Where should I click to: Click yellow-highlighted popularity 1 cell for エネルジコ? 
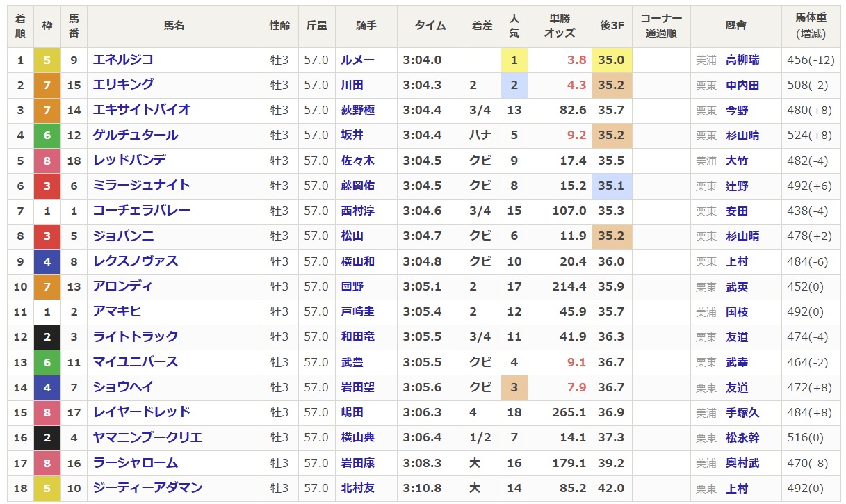point(514,60)
